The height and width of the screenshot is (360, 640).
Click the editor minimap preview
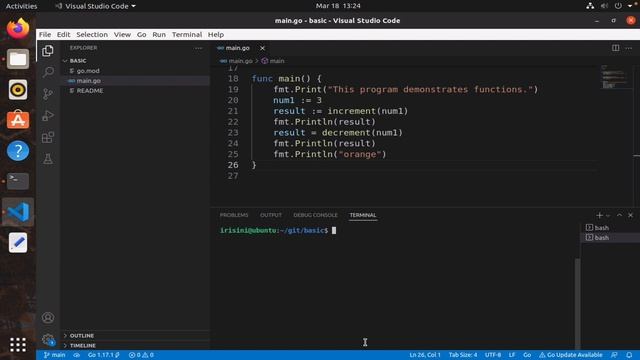point(615,78)
